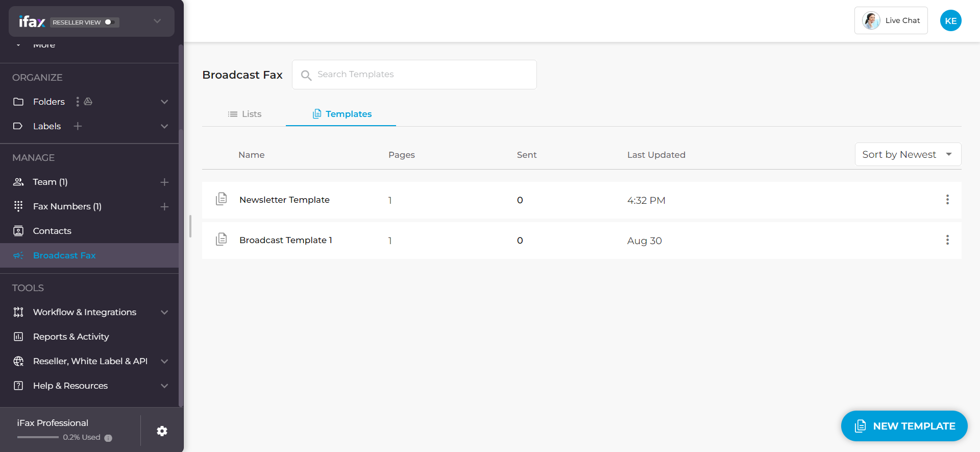This screenshot has height=452, width=980.
Task: Add a fax number with plus icon
Action: tap(164, 206)
